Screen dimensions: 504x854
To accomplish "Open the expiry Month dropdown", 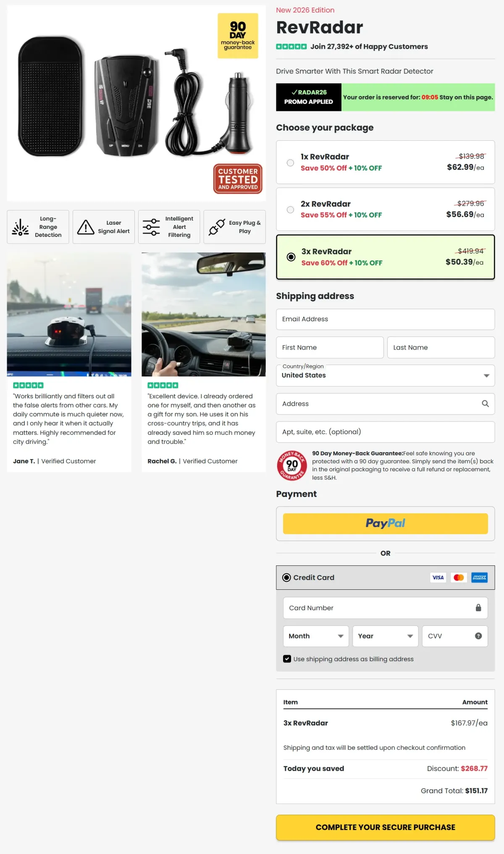I will click(316, 636).
